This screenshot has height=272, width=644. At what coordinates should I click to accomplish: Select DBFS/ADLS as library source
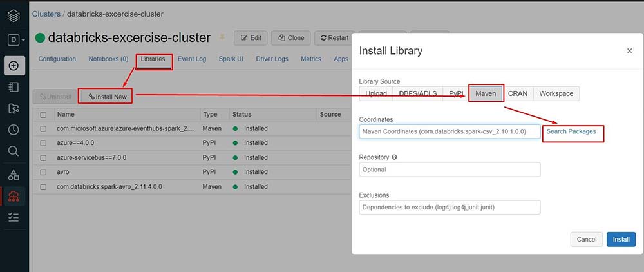click(x=418, y=93)
